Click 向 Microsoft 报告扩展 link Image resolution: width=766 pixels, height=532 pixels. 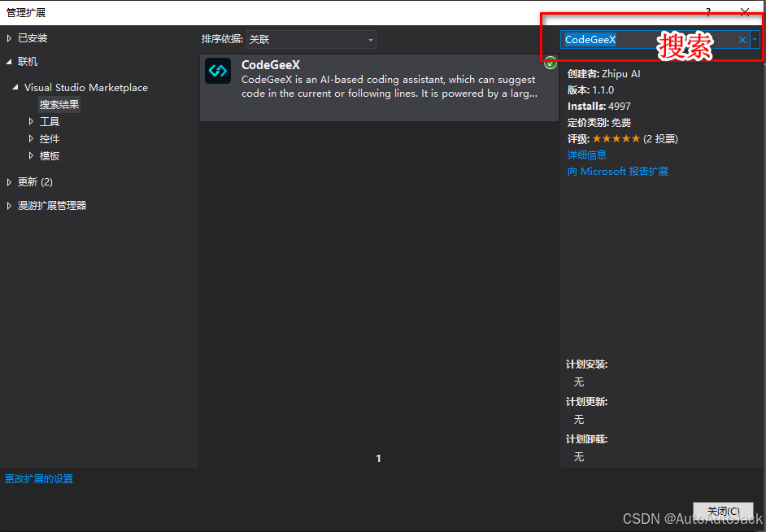[617, 172]
